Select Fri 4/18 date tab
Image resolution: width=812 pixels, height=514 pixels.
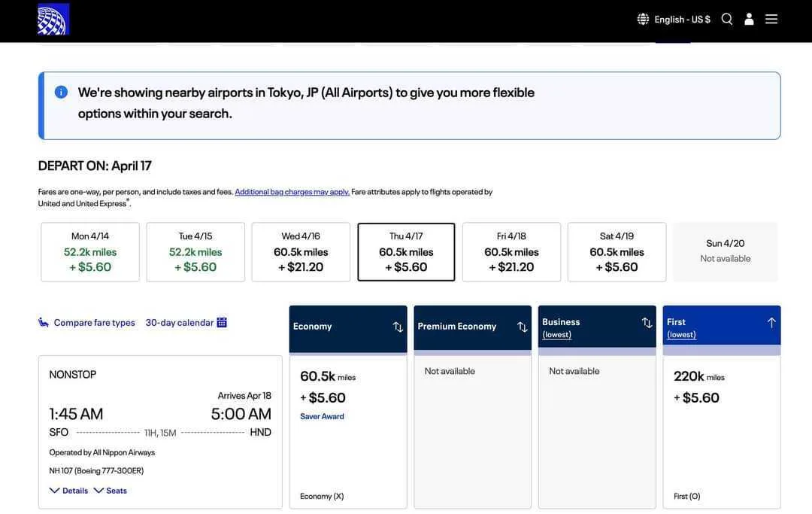click(511, 252)
